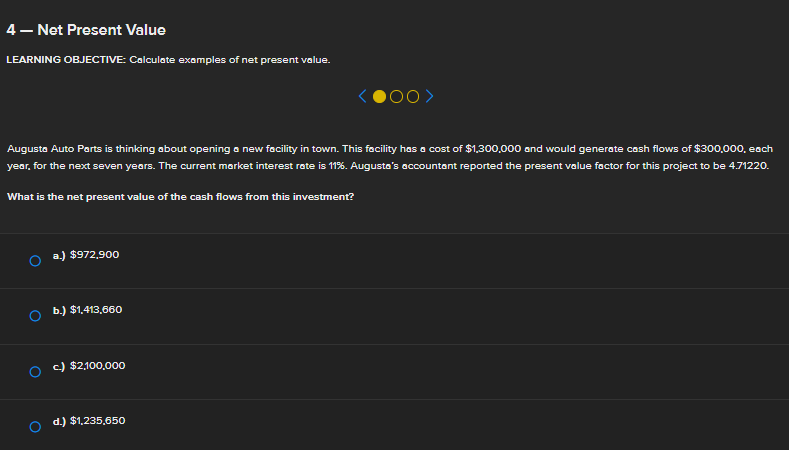Click the 'What is the net present value' question
The height and width of the screenshot is (450, 789).
(x=179, y=196)
